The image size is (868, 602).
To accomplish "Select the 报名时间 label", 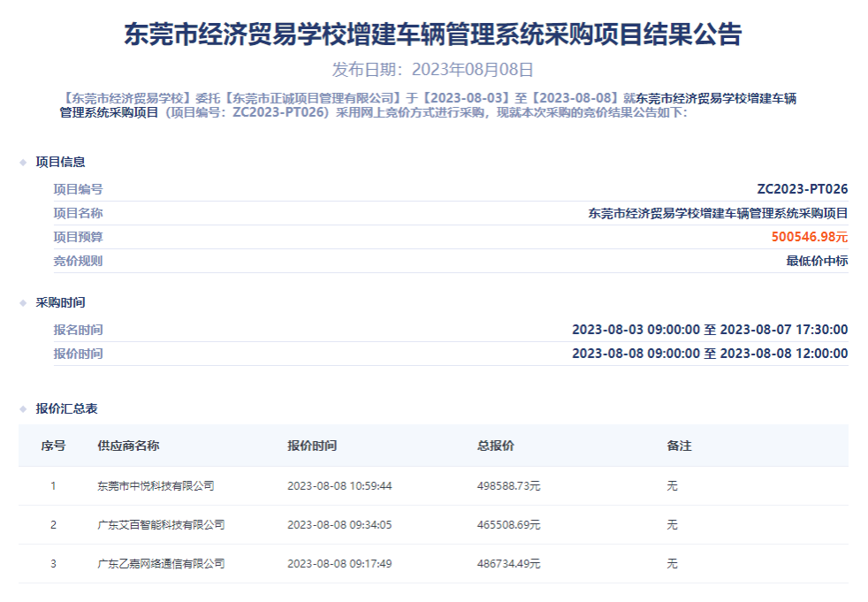I will pos(78,330).
